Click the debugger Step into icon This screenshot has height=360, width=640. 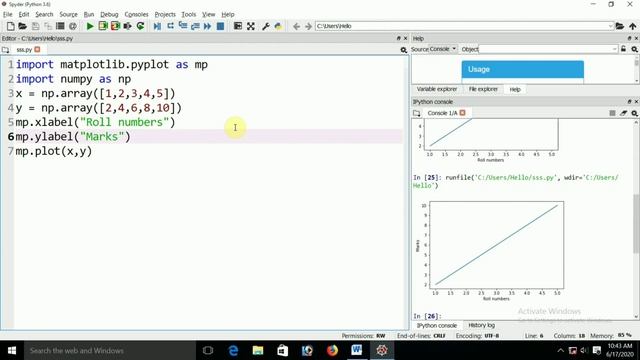click(x=183, y=26)
